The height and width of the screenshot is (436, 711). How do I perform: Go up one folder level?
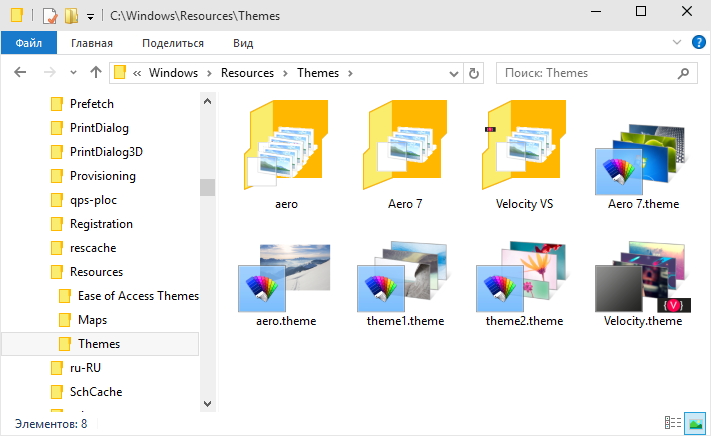coord(96,73)
